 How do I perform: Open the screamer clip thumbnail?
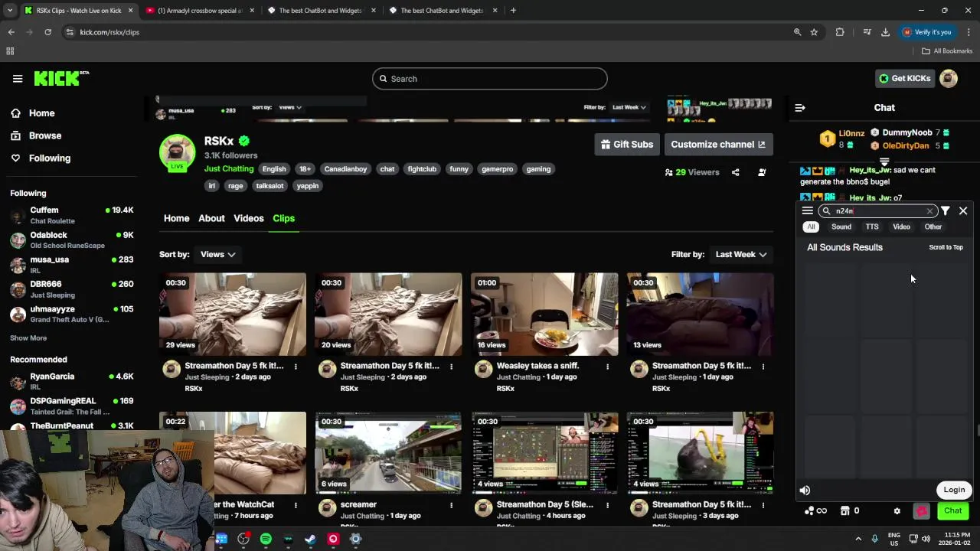[x=388, y=452]
